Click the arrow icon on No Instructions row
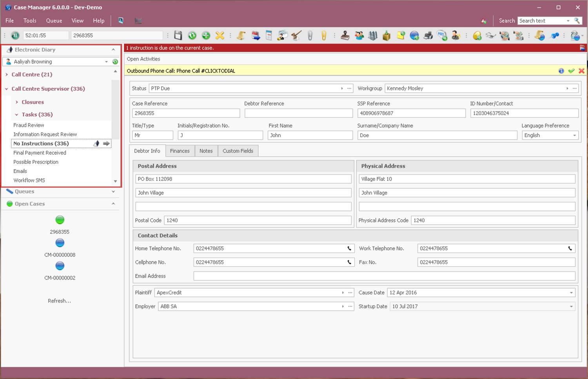The image size is (588, 379). (x=106, y=144)
